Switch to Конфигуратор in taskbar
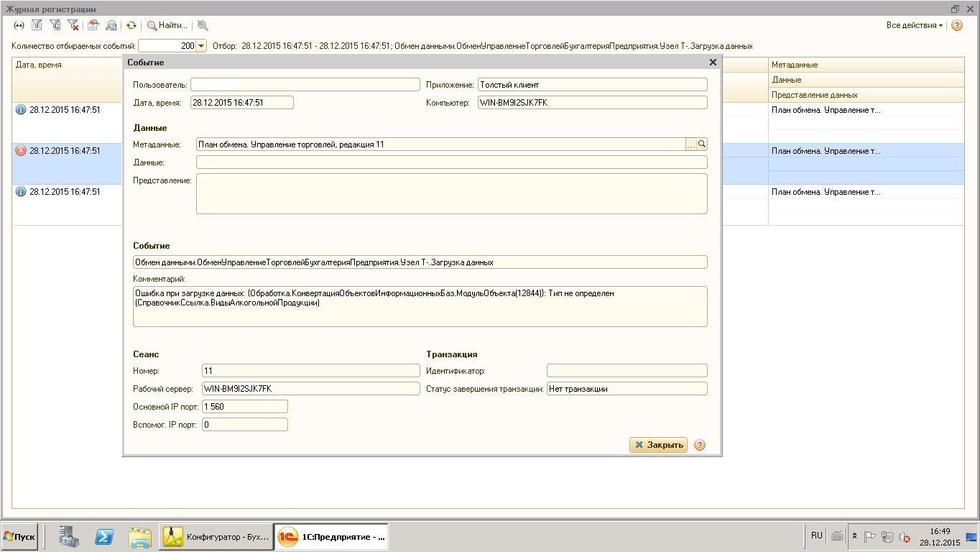Viewport: 980px width, 552px height. (216, 537)
